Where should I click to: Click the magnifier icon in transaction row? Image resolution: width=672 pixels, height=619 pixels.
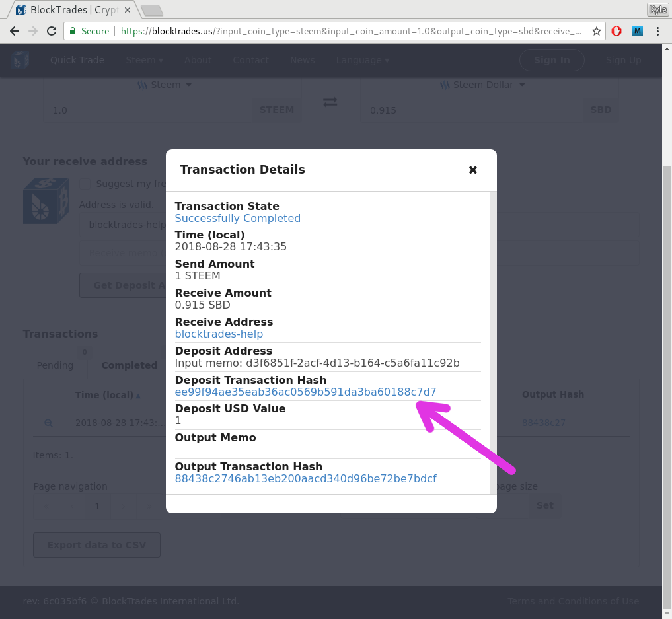coord(48,423)
